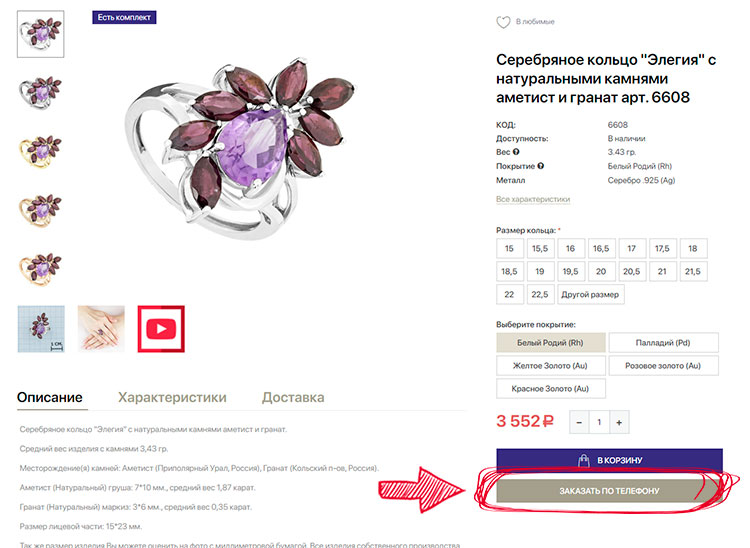Viewport: 750px width, 548px height.
Task: Click the plus quantity button
Action: click(x=620, y=423)
